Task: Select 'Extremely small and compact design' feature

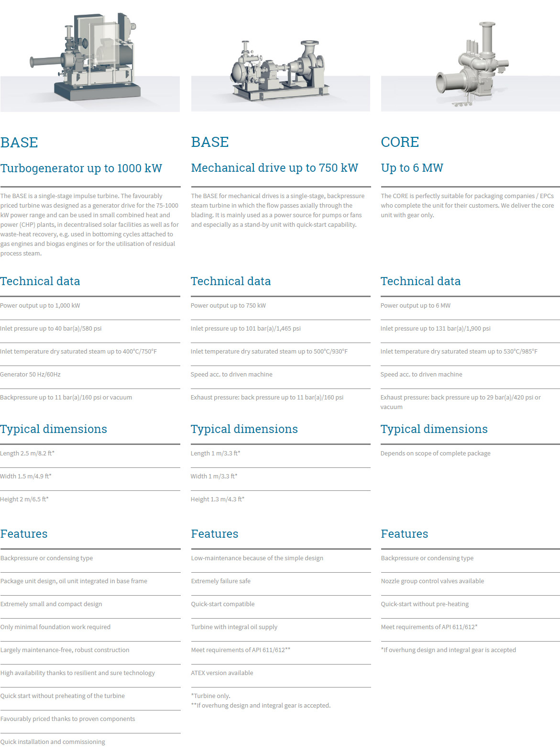Action: tap(51, 604)
